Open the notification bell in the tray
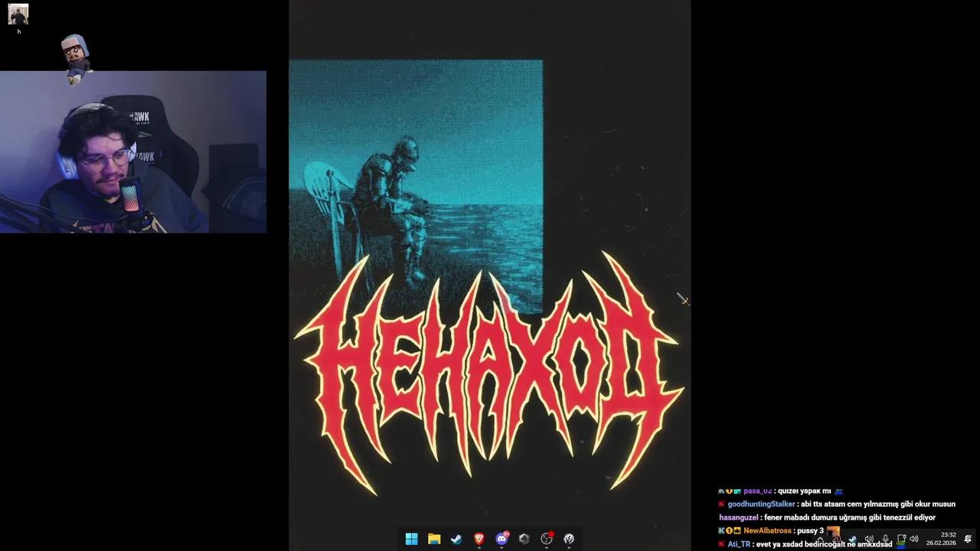The image size is (980, 551). [968, 539]
